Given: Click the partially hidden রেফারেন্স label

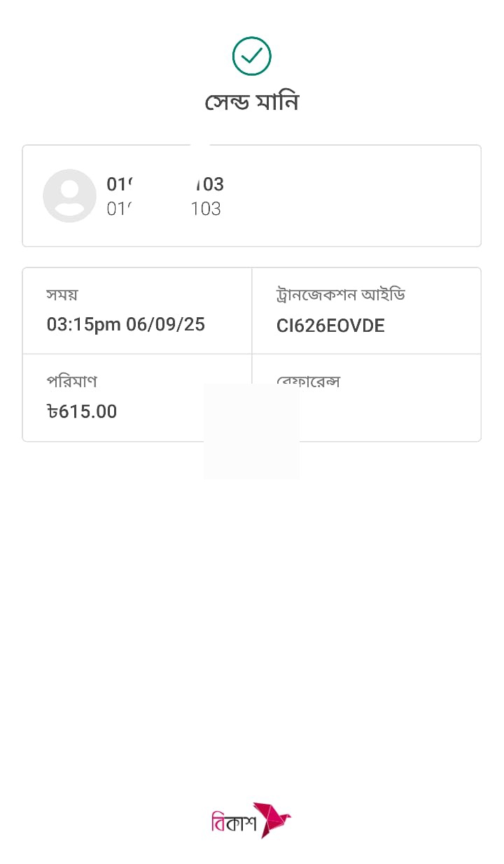Looking at the screenshot, I should tap(316, 379).
